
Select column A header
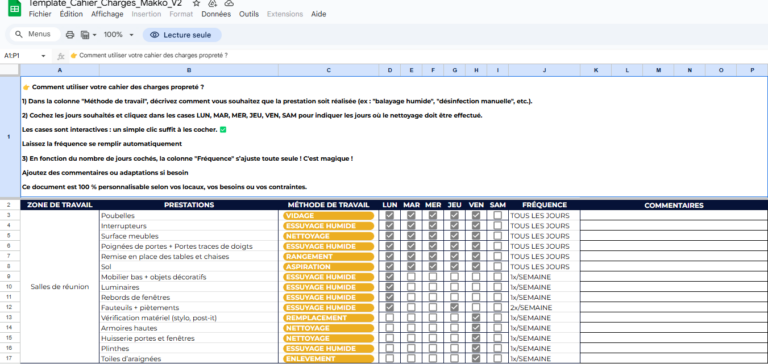60,70
